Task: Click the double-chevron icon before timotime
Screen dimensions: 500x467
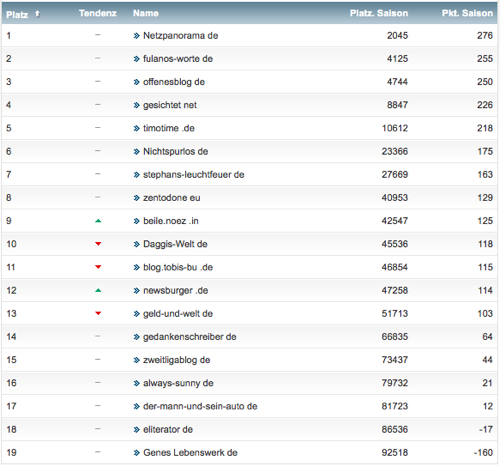Action: tap(136, 128)
